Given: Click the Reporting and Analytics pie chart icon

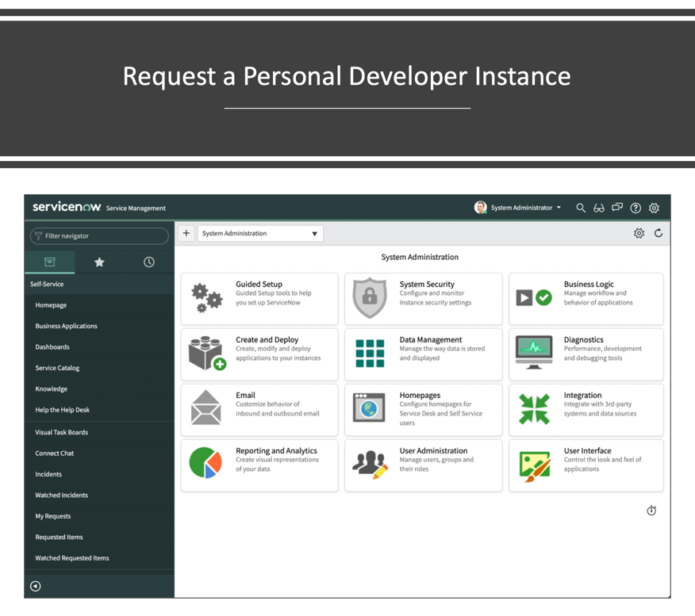Looking at the screenshot, I should pyautogui.click(x=205, y=463).
